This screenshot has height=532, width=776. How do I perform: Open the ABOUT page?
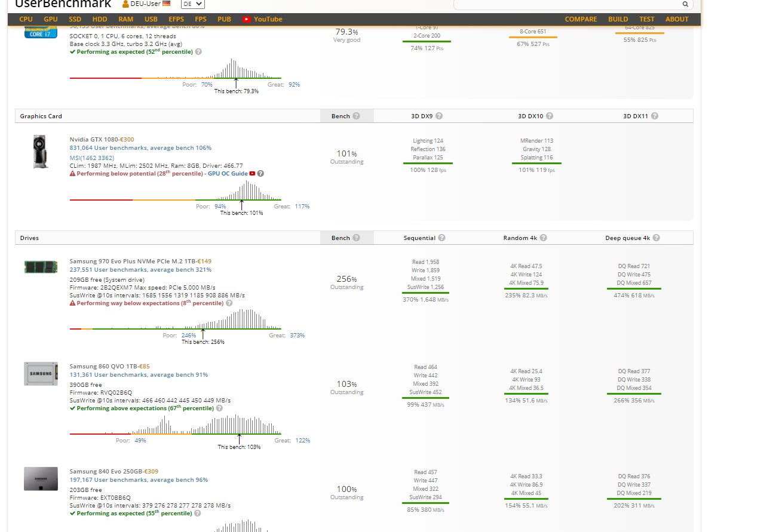[x=677, y=19]
